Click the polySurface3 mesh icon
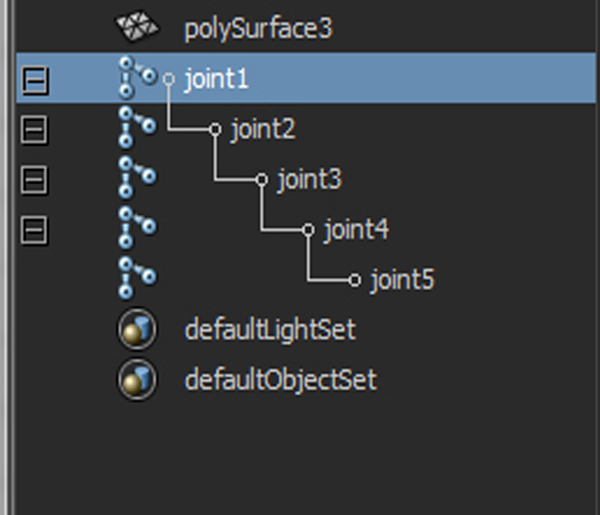 point(137,26)
